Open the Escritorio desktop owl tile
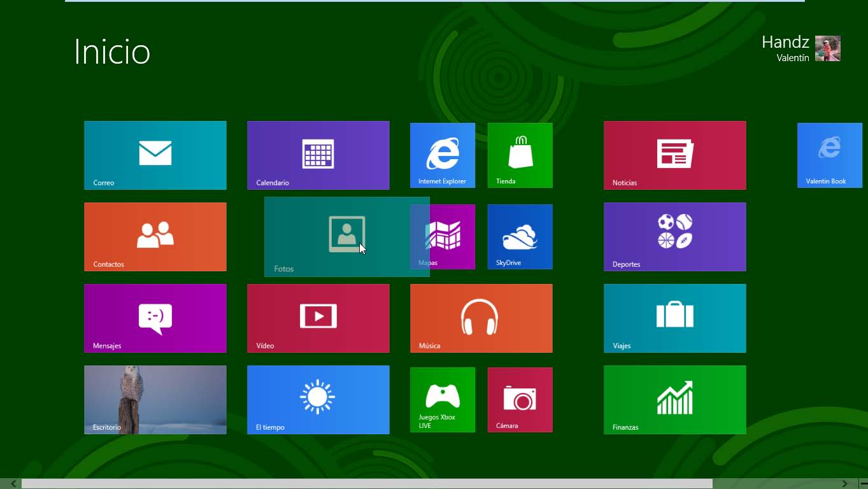The height and width of the screenshot is (489, 868). [x=155, y=399]
